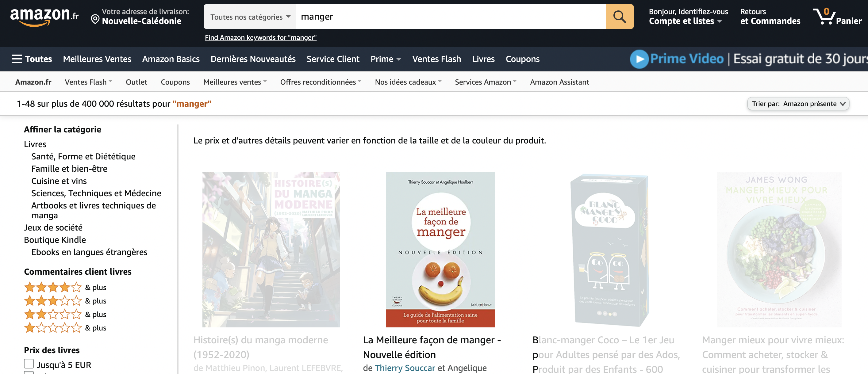Viewport: 868px width, 374px height.
Task: Open Manger mieux pour vivre mieux cover
Action: pos(779,250)
